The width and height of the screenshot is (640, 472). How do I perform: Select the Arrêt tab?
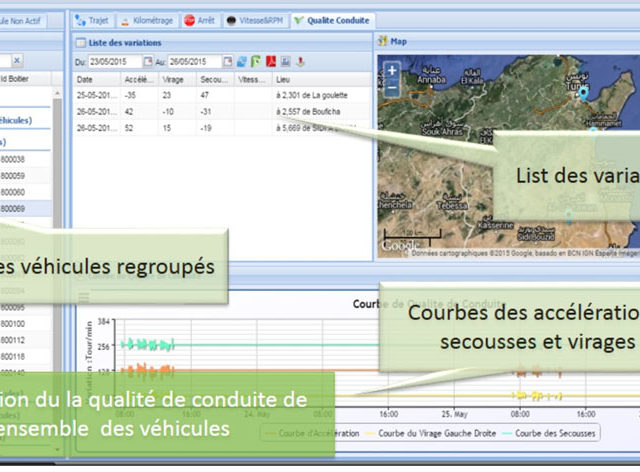click(202, 19)
